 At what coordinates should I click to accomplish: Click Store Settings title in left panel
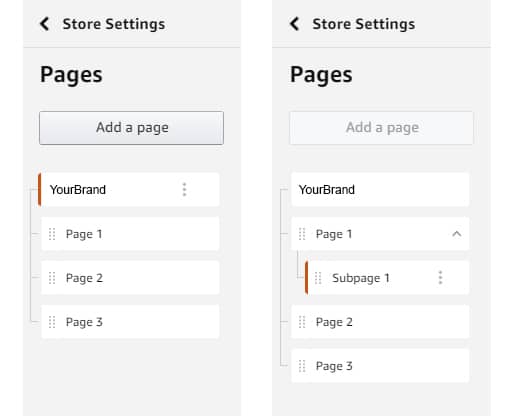point(114,24)
